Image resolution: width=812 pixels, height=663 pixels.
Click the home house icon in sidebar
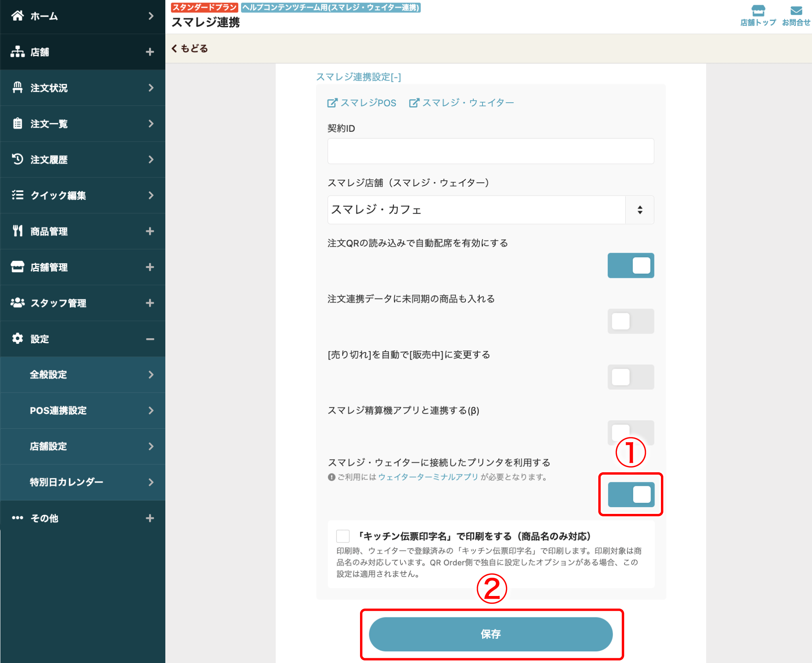(x=17, y=16)
